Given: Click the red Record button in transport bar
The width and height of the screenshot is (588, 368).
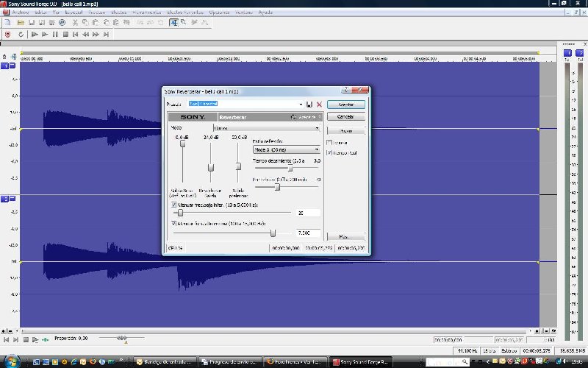Looking at the screenshot, I should click(7, 35).
